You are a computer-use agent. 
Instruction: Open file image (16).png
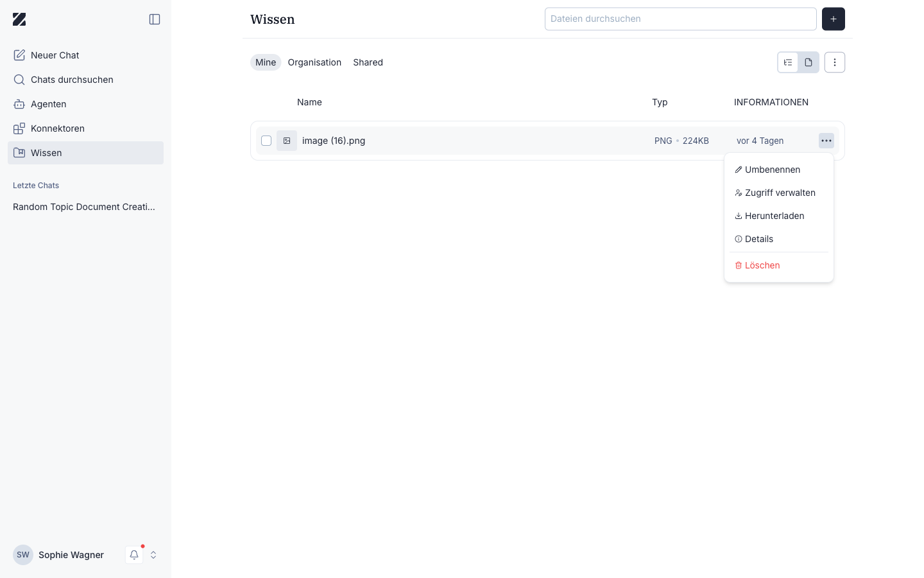(334, 141)
